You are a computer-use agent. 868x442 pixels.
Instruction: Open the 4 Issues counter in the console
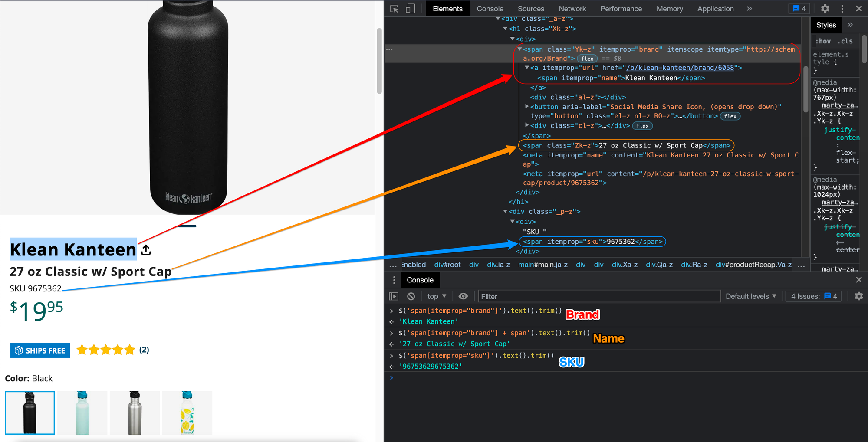(x=814, y=296)
